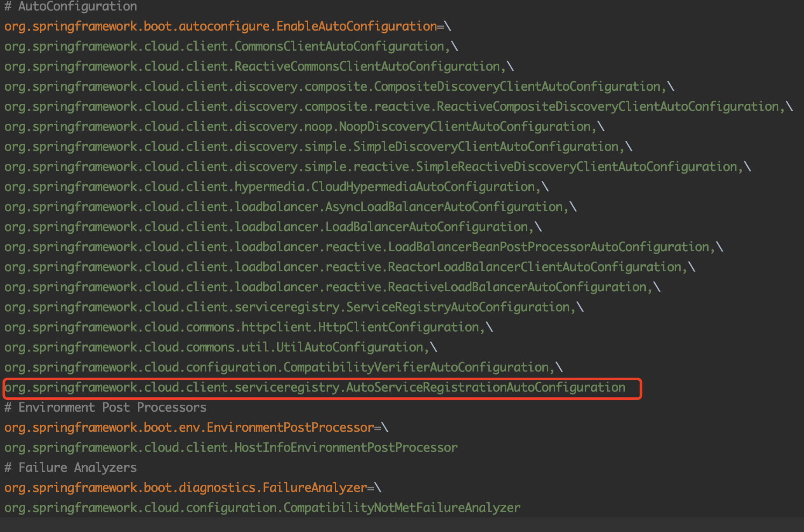804x532 pixels.
Task: Click the ReactiveCompositeDiscoveryClientAutoConfiguration line
Action: 399,107
